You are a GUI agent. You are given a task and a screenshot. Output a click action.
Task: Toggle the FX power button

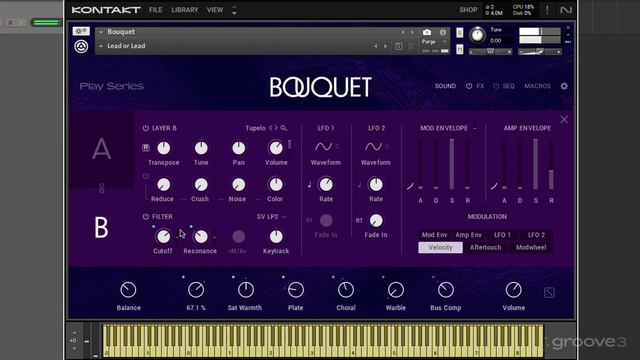pyautogui.click(x=469, y=86)
